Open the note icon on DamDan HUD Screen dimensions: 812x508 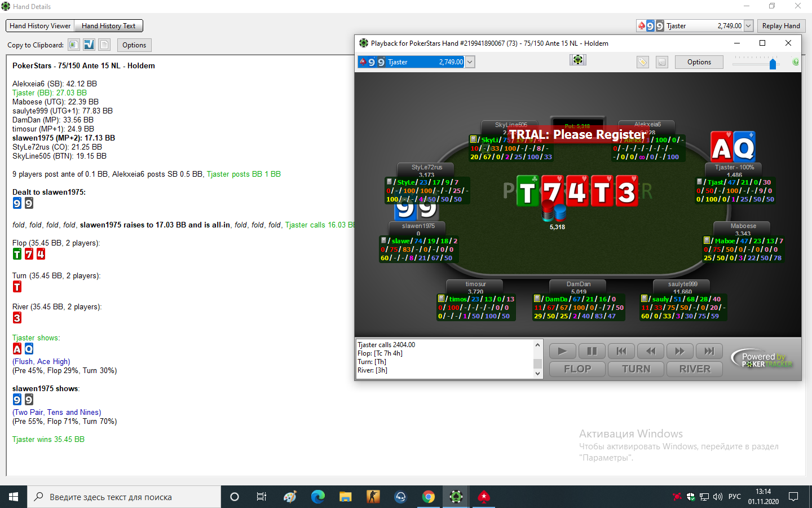537,299
